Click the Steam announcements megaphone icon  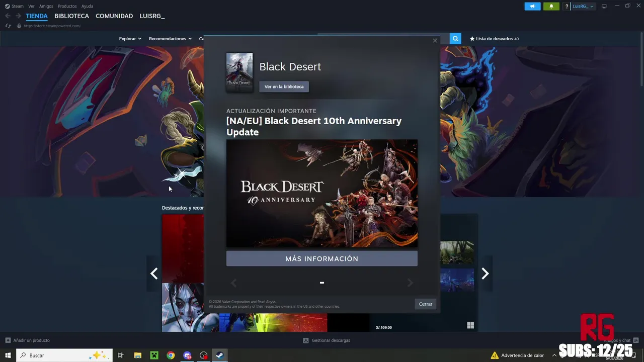532,7
